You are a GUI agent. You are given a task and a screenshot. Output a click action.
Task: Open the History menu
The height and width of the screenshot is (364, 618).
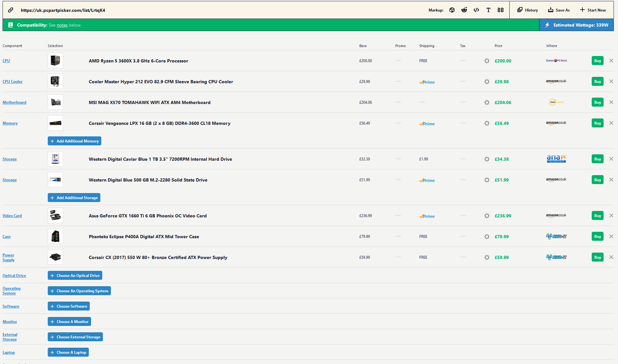528,10
